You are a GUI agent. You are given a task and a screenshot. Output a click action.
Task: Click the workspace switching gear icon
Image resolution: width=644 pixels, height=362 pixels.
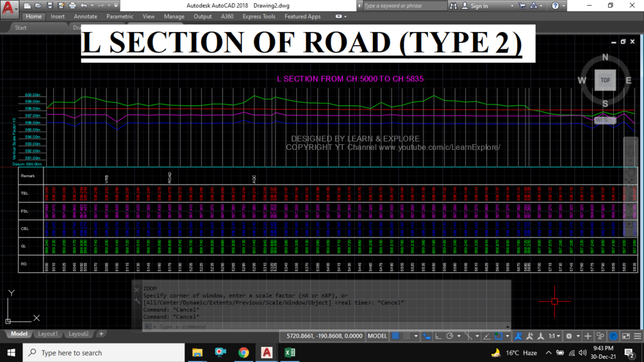569,336
